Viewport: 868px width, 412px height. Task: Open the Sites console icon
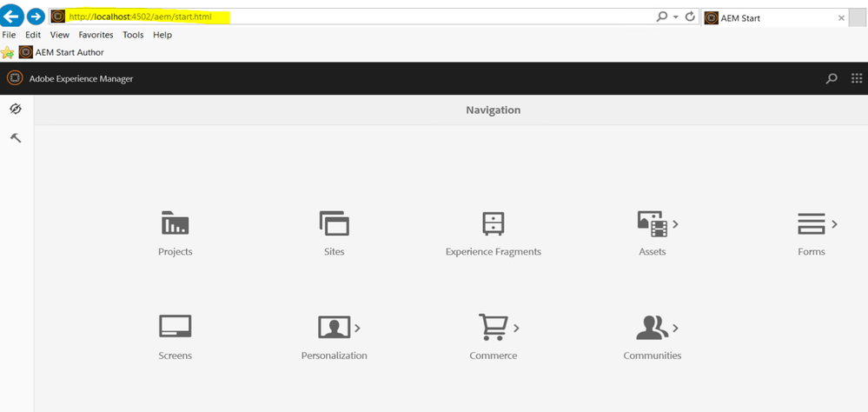click(x=334, y=223)
